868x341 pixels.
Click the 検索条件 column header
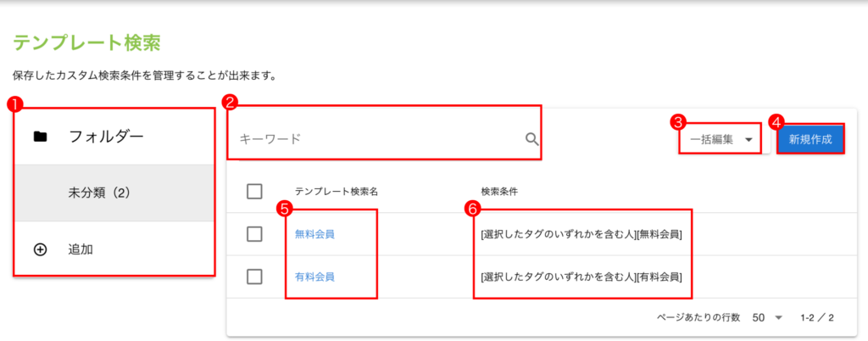(499, 192)
